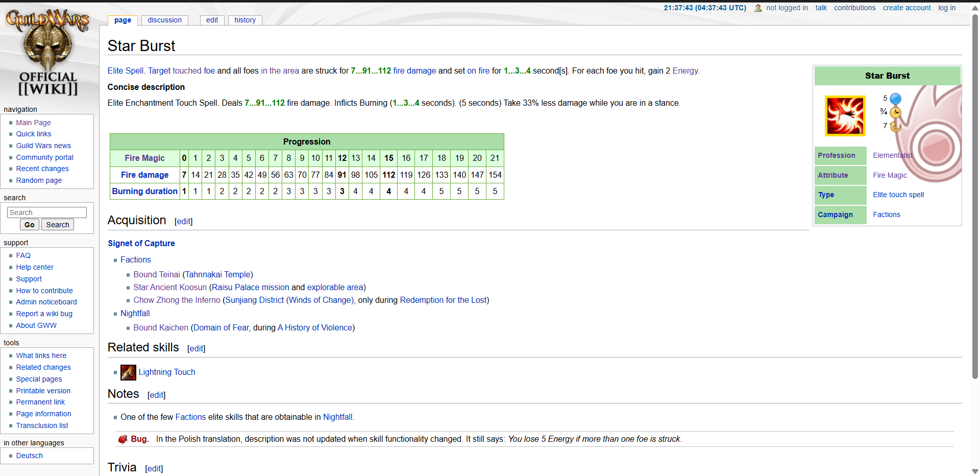Open Special pages link
980x476 pixels.
[39, 379]
